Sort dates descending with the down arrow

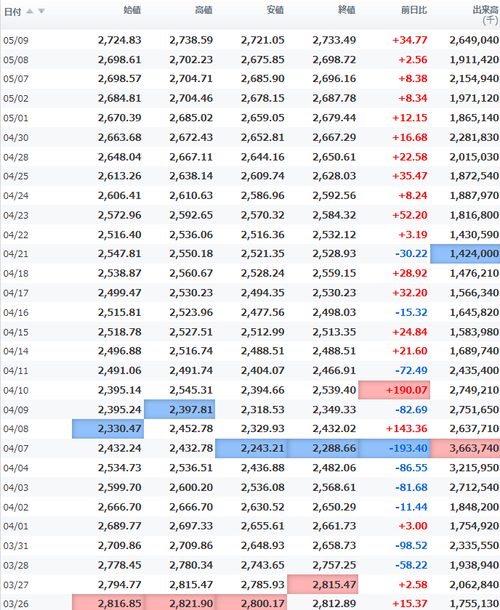click(x=41, y=11)
